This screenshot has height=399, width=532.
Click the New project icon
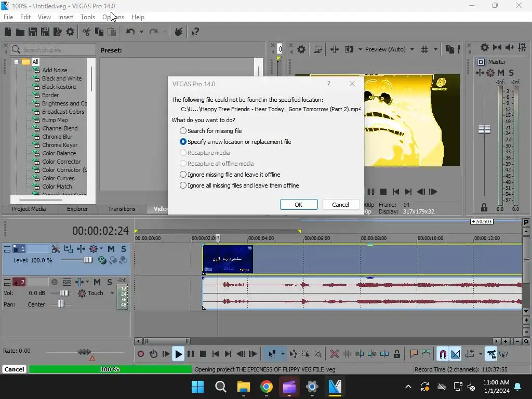pos(8,32)
